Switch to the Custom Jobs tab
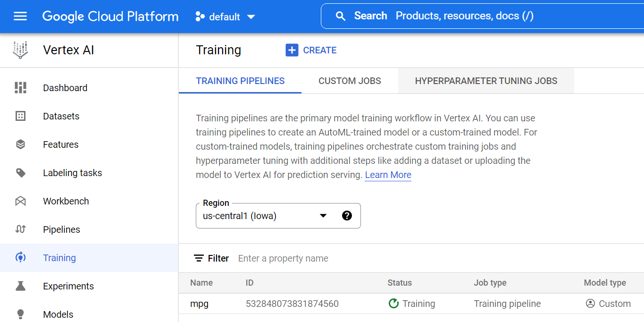The image size is (644, 322). [350, 81]
